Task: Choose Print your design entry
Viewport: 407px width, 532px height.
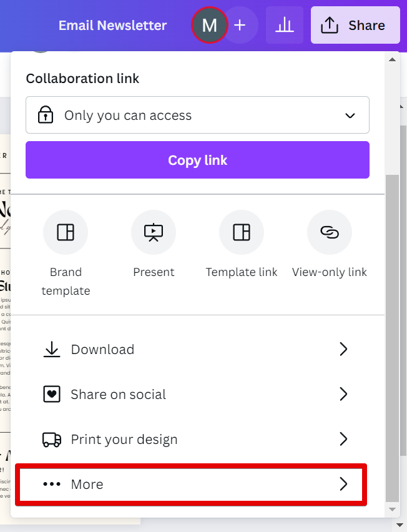Action: [124, 439]
